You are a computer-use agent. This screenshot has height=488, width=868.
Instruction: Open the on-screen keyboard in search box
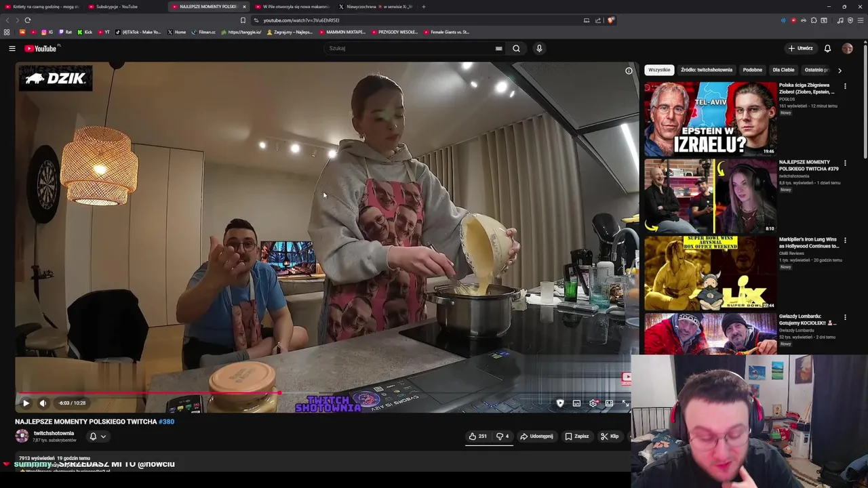click(499, 48)
